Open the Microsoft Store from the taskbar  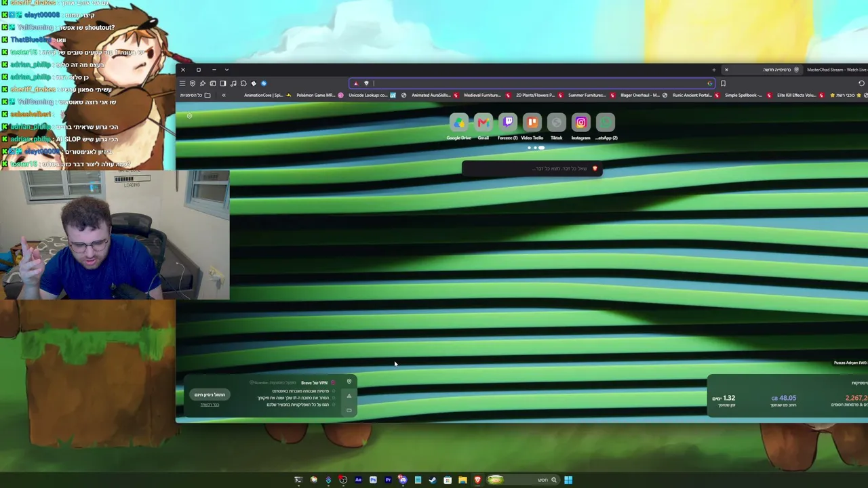(x=448, y=480)
